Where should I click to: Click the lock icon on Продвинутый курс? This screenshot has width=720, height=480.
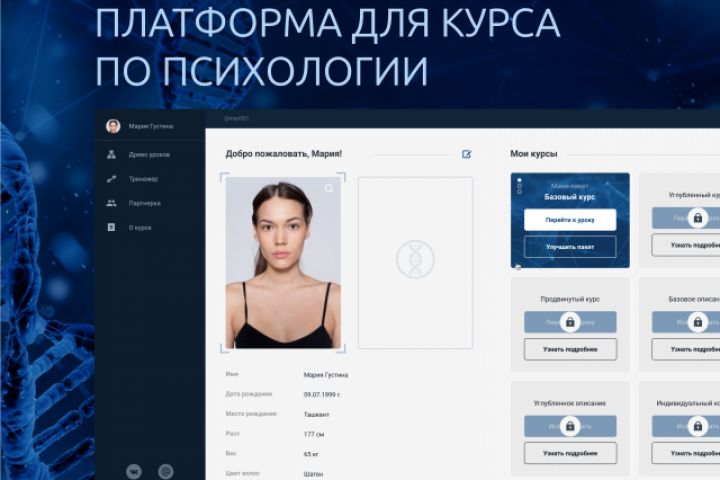pos(570,322)
